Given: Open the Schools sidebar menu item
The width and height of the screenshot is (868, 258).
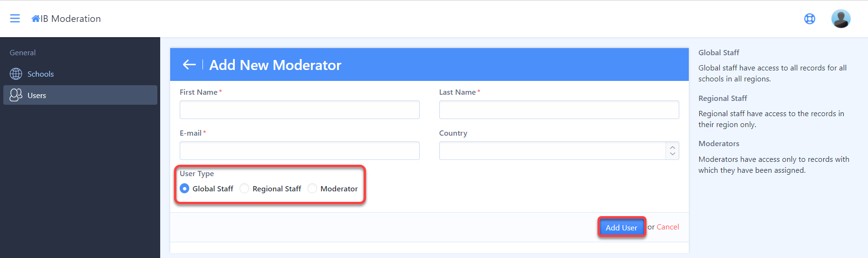Looking at the screenshot, I should [80, 74].
